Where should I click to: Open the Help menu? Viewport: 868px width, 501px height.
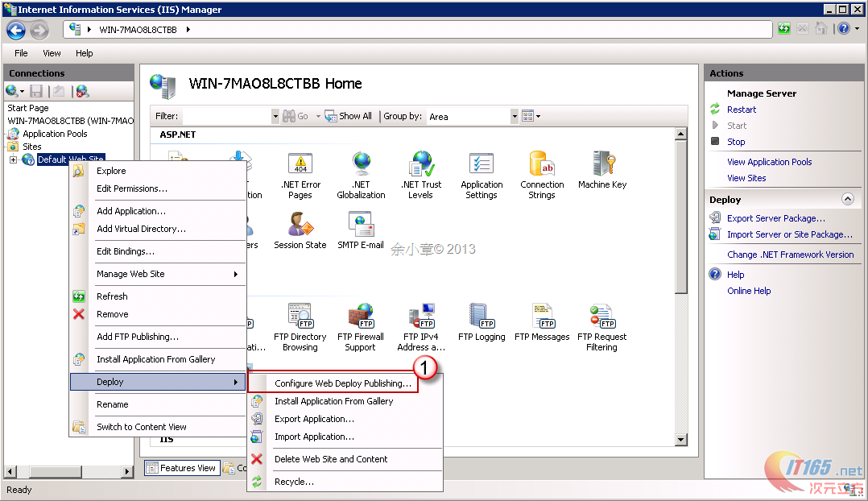84,53
